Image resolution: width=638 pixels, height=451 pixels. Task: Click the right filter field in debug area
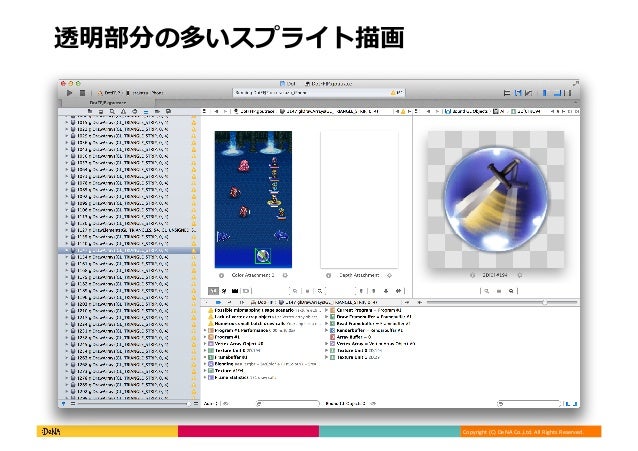tap(529, 404)
